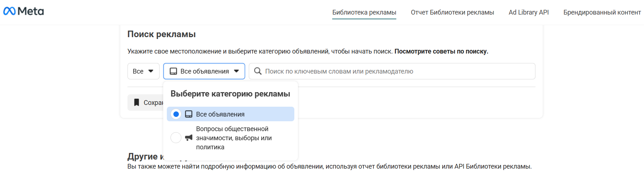Open the Библиотека рекламы tab
This screenshot has width=644, height=189.
(x=364, y=12)
